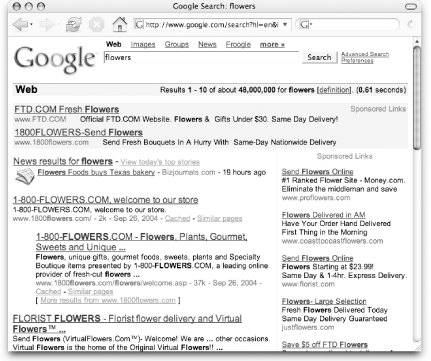Open 1800FLOWERS-Send Flowers sponsored link
Viewport: 431px width, 361px height.
click(x=78, y=133)
